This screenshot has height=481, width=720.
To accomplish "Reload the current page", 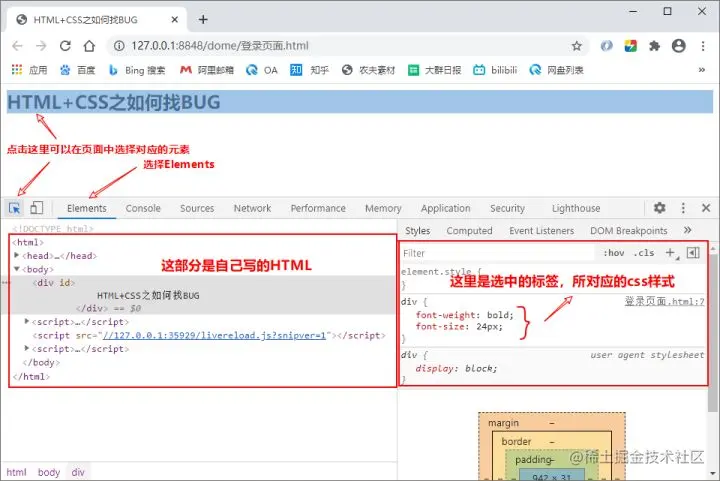I will coord(65,46).
